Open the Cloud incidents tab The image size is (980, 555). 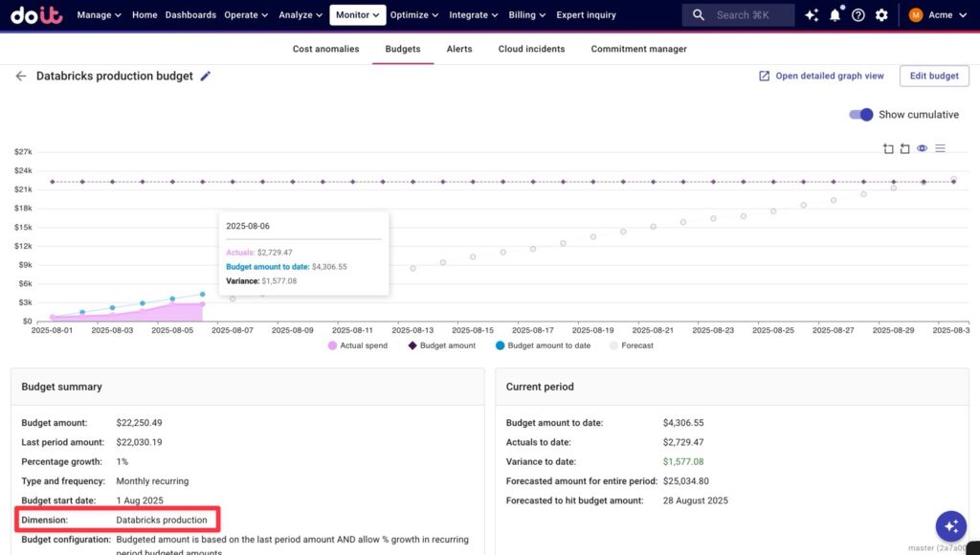coord(531,49)
